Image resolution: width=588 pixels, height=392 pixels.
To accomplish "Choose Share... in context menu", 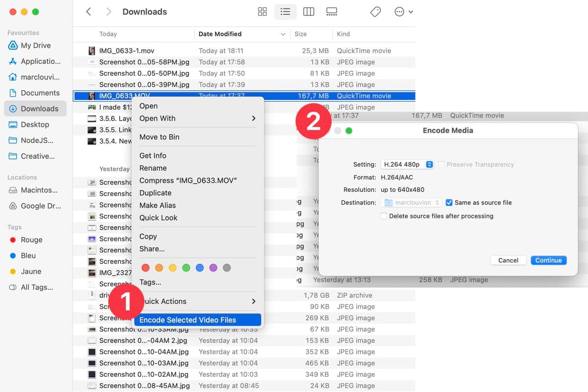I will click(197, 249).
